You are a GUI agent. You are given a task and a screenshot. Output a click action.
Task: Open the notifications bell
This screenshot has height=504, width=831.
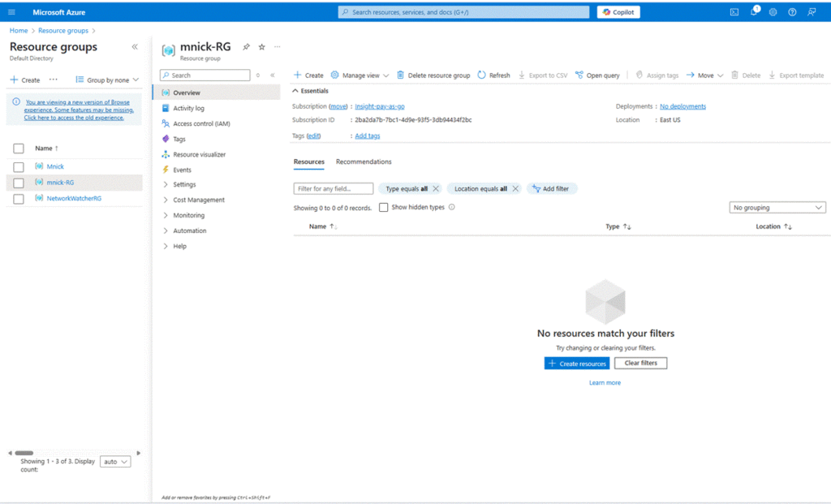[753, 12]
